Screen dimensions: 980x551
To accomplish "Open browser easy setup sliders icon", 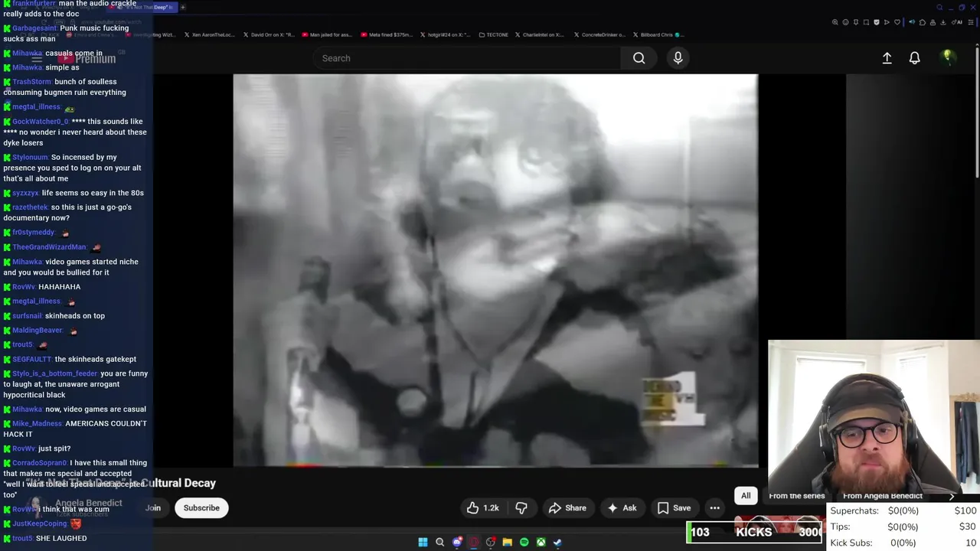I will tap(971, 22).
